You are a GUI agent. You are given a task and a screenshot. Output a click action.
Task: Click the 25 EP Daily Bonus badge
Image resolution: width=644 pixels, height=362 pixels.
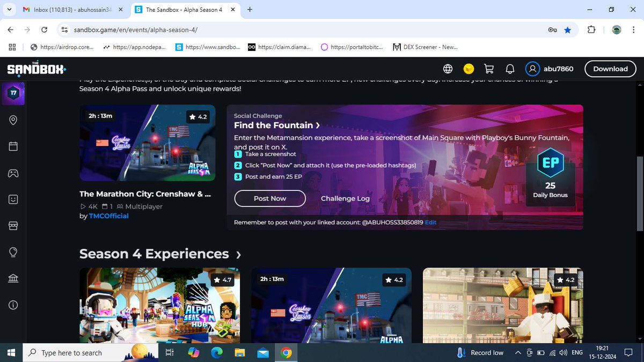[x=551, y=176]
